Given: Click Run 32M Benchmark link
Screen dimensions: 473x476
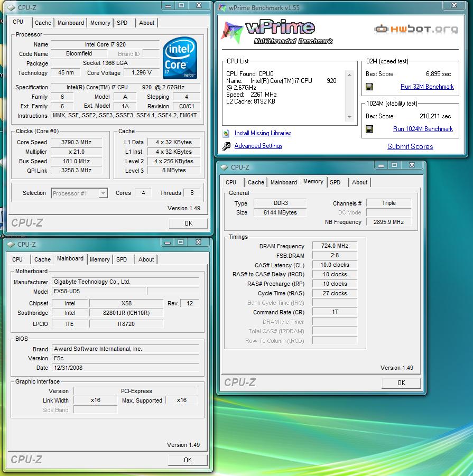Looking at the screenshot, I should click(x=427, y=87).
